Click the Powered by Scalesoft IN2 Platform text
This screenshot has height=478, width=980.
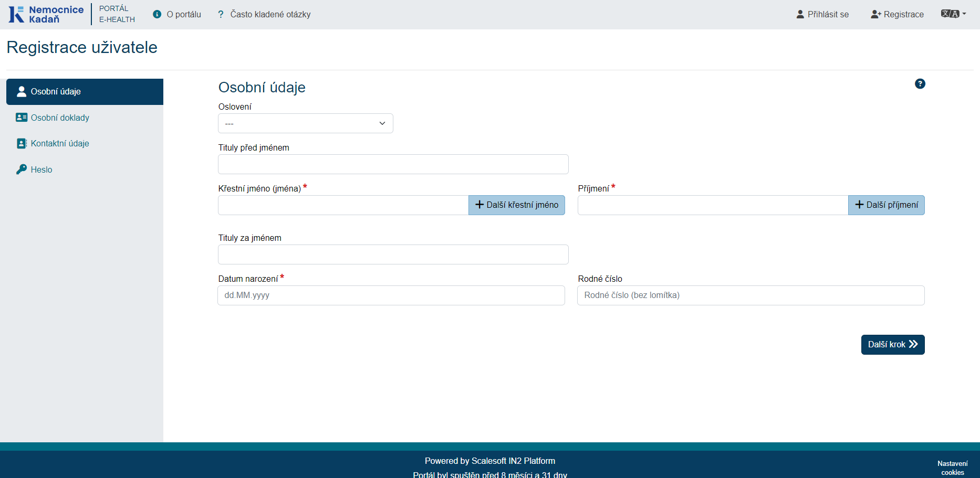pyautogui.click(x=490, y=461)
